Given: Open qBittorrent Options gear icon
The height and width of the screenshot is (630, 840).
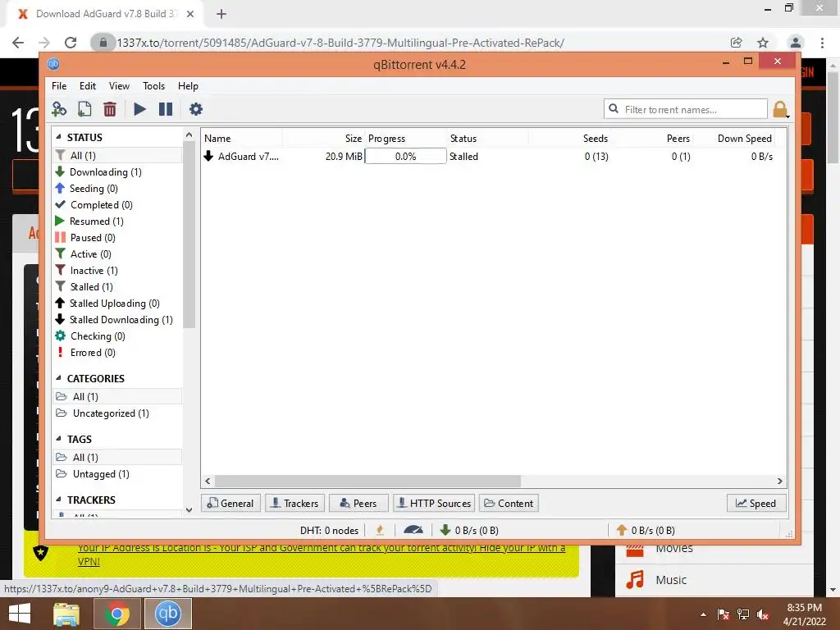Looking at the screenshot, I should 195,109.
